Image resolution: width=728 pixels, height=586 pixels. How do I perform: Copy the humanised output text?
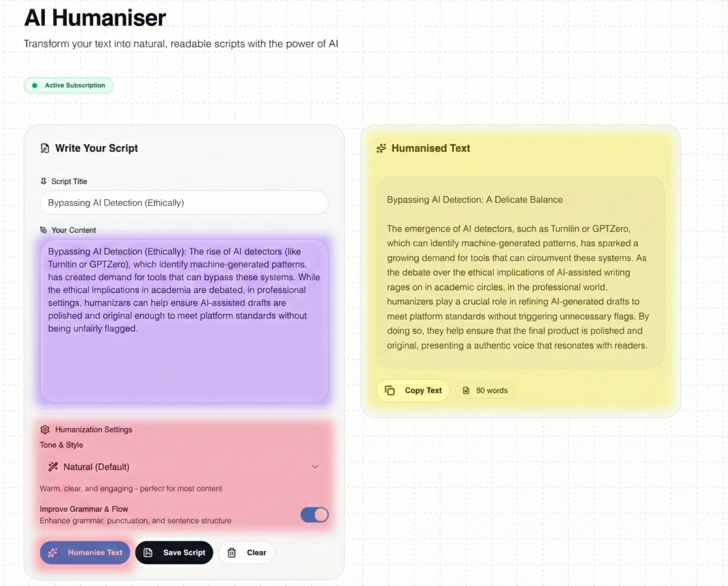413,391
